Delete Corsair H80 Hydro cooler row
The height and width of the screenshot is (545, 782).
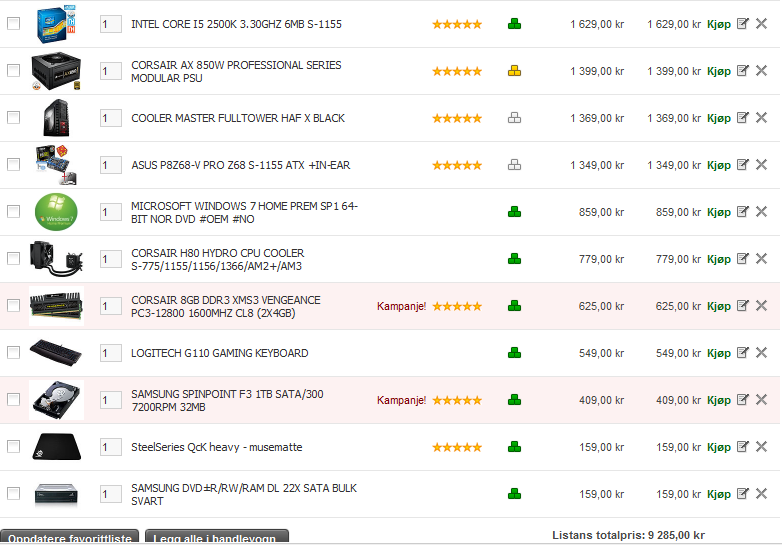(x=761, y=258)
